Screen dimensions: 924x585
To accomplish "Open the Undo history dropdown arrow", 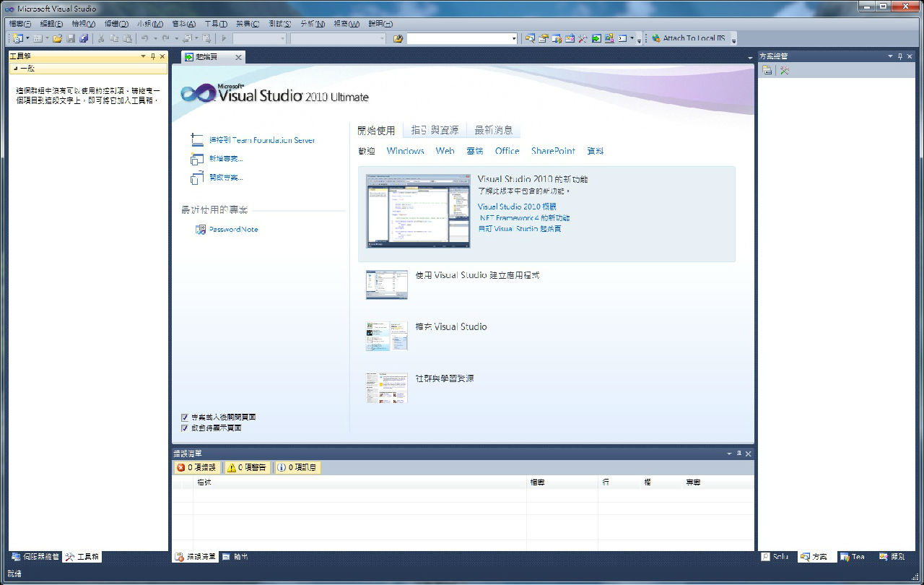I will pyautogui.click(x=155, y=38).
